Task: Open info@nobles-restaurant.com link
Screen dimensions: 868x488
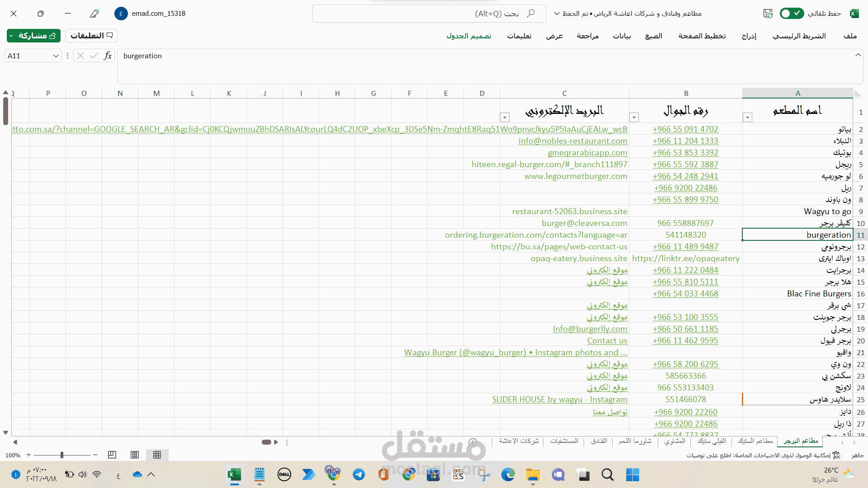Action: (x=573, y=141)
